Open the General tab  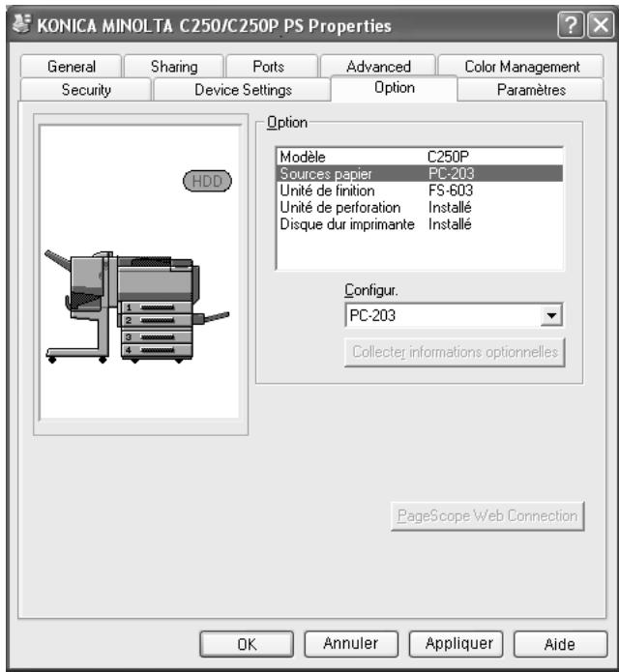click(72, 67)
